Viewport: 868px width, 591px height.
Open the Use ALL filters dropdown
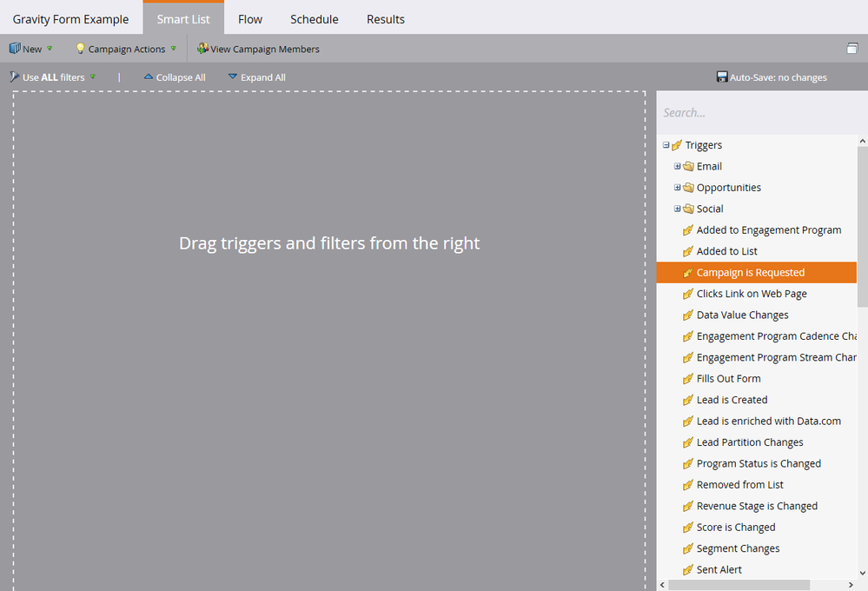[93, 77]
